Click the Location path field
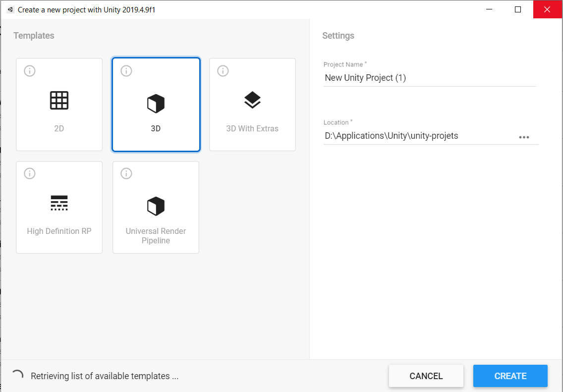 point(419,136)
